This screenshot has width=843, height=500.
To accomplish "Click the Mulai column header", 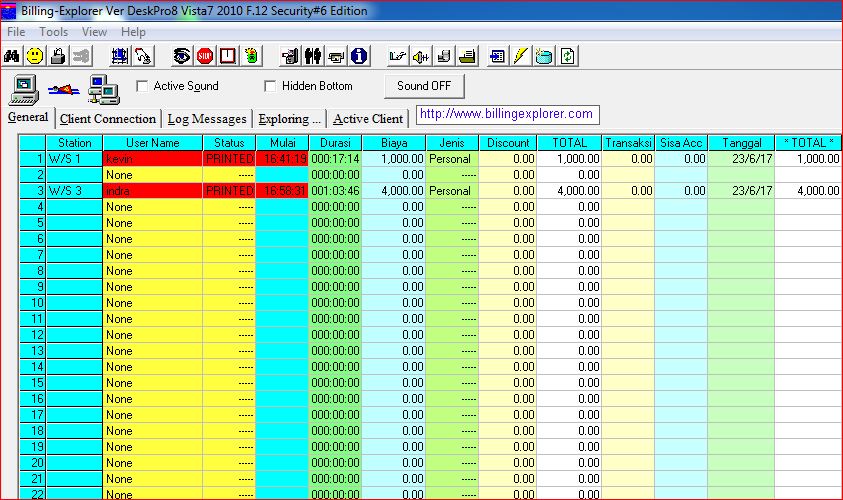I will click(x=282, y=142).
